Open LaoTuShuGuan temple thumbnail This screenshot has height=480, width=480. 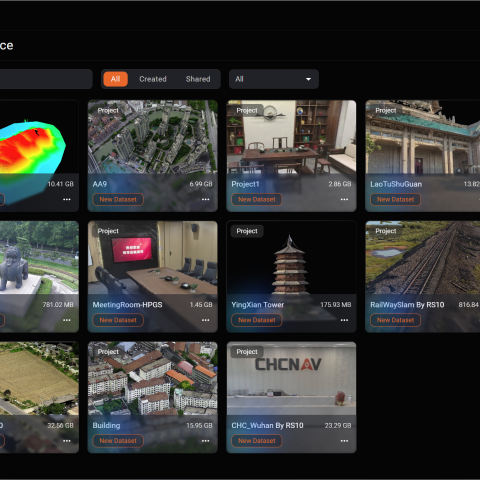[x=423, y=137]
